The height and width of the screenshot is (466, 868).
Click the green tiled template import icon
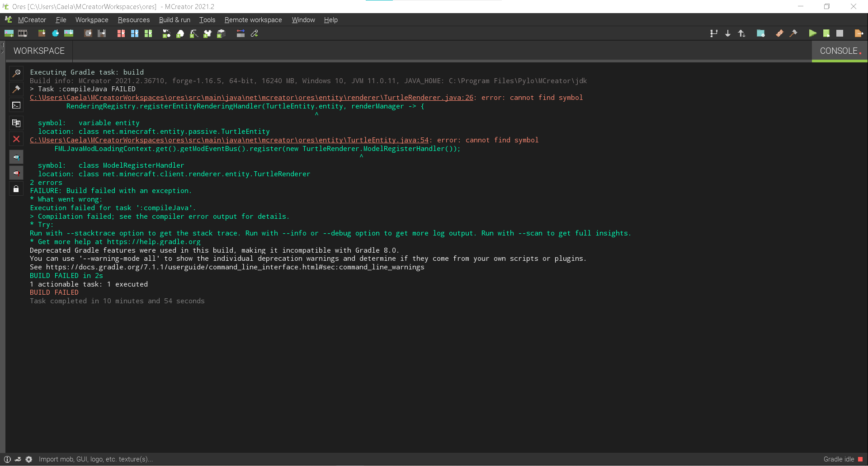pos(148,33)
